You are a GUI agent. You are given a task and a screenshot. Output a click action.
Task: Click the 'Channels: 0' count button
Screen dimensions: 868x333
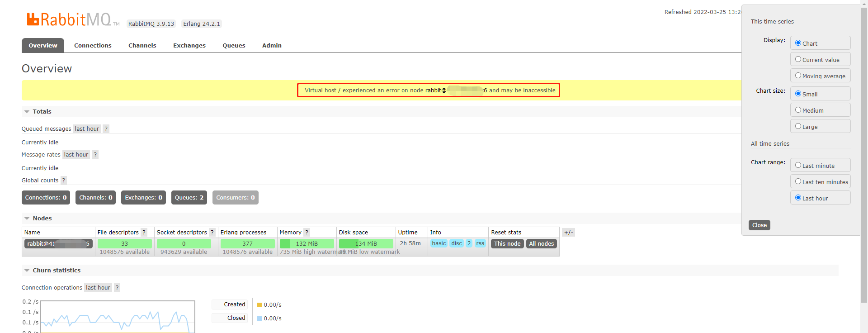tap(96, 198)
